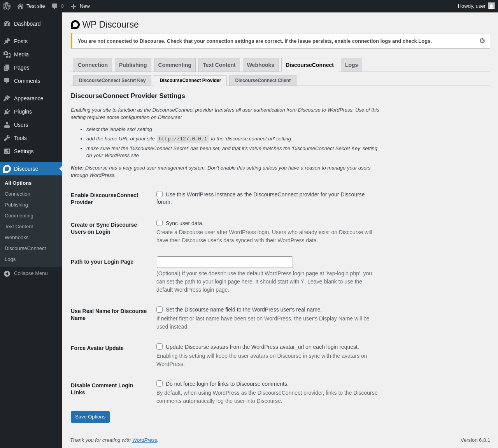Open the Dashboard icon in sidebar
Screen dimensions: 498x448
(x=7, y=24)
